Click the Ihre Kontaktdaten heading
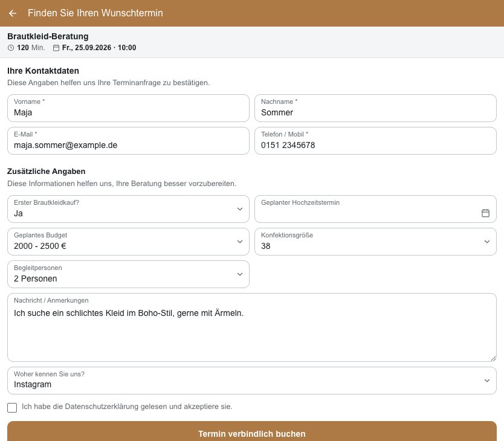The width and height of the screenshot is (504, 441). 43,71
